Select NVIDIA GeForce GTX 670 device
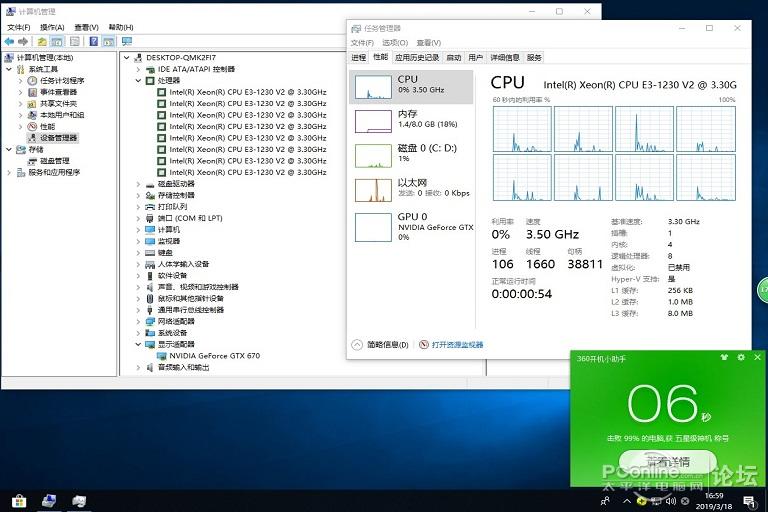The image size is (768, 512). (x=215, y=356)
